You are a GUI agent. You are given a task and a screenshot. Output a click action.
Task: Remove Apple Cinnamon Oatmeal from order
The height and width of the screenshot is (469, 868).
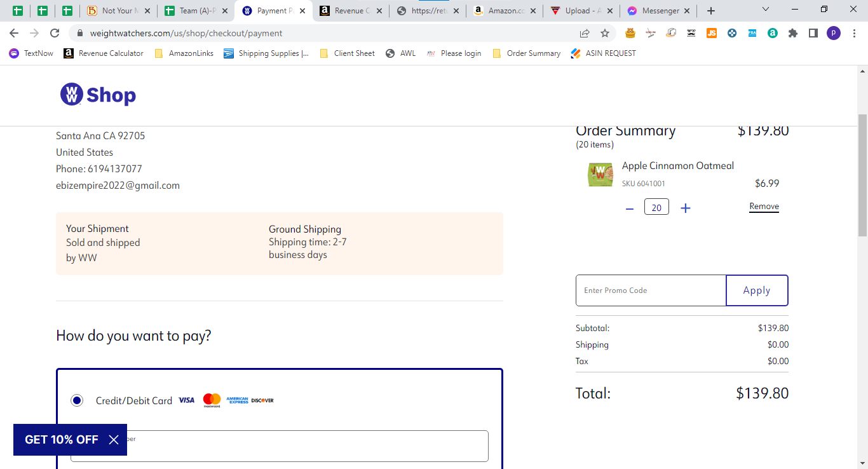tap(764, 207)
